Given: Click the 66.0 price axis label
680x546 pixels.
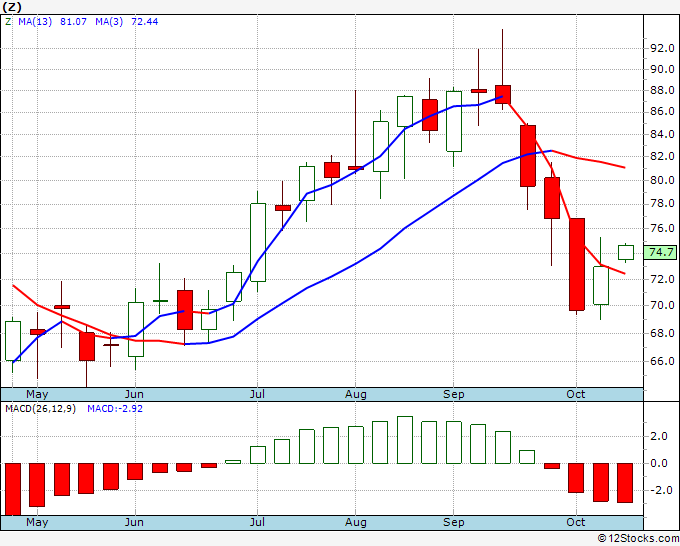Looking at the screenshot, I should [662, 361].
